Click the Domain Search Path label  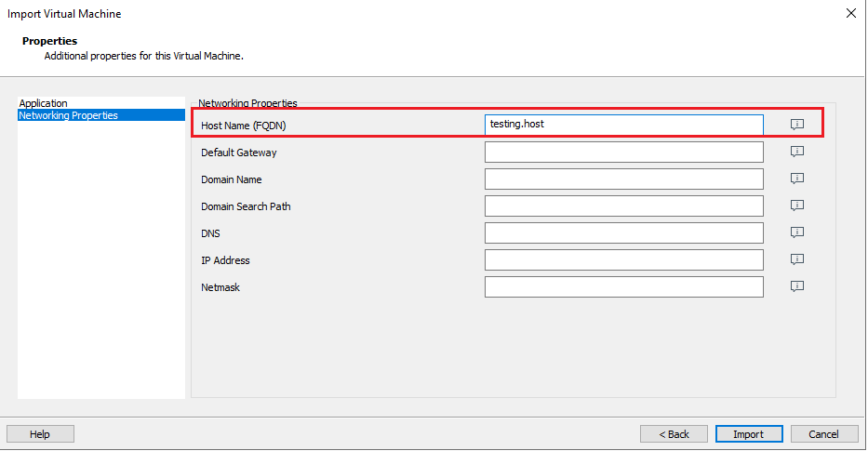tap(246, 206)
